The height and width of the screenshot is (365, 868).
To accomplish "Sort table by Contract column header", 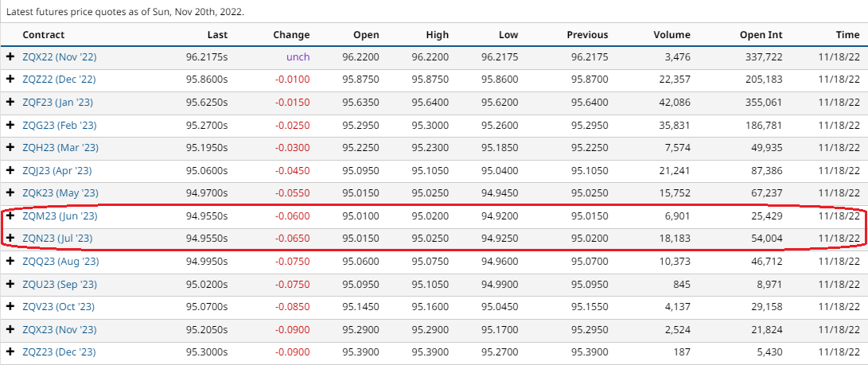I will (x=44, y=35).
